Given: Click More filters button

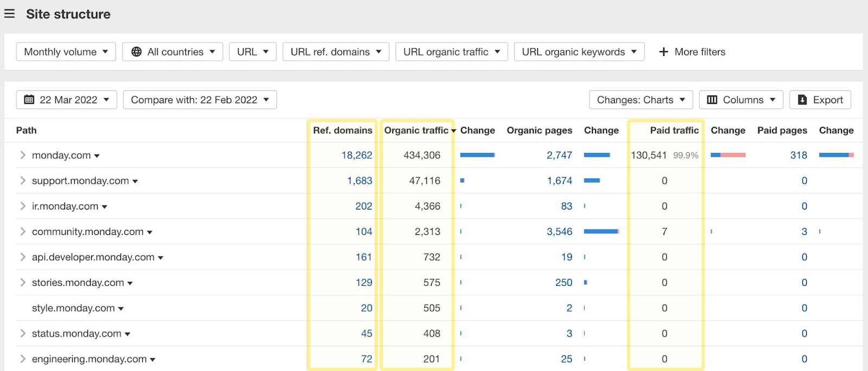Looking at the screenshot, I should tap(692, 52).
